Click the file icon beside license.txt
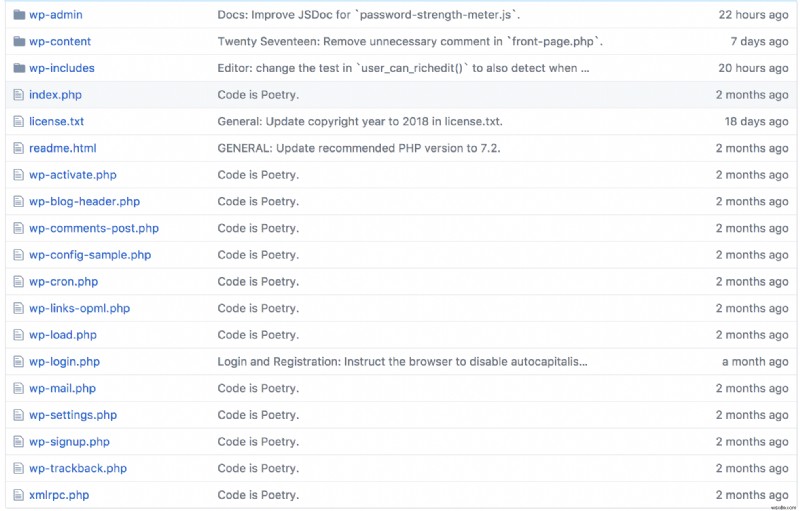 [x=18, y=121]
